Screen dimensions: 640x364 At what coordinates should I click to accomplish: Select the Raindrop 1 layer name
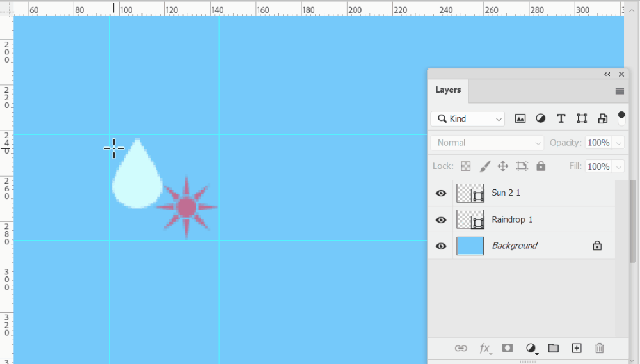coord(512,219)
